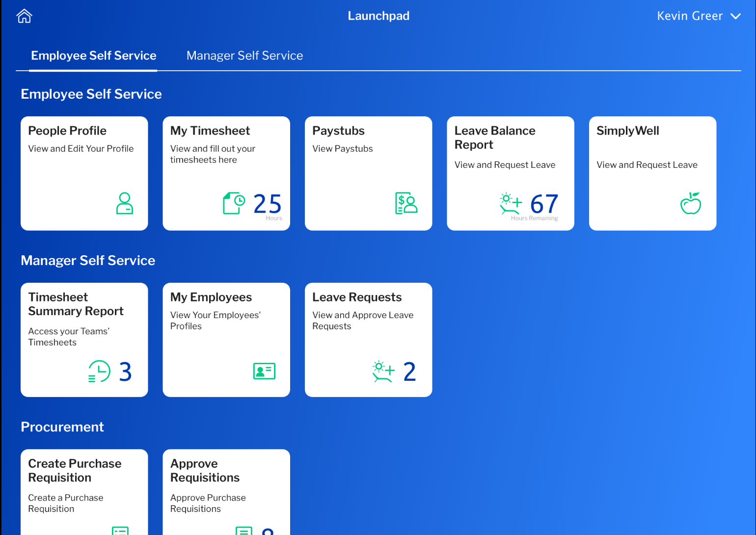Click the Employee Self Service section heading
This screenshot has width=756, height=535.
[91, 94]
